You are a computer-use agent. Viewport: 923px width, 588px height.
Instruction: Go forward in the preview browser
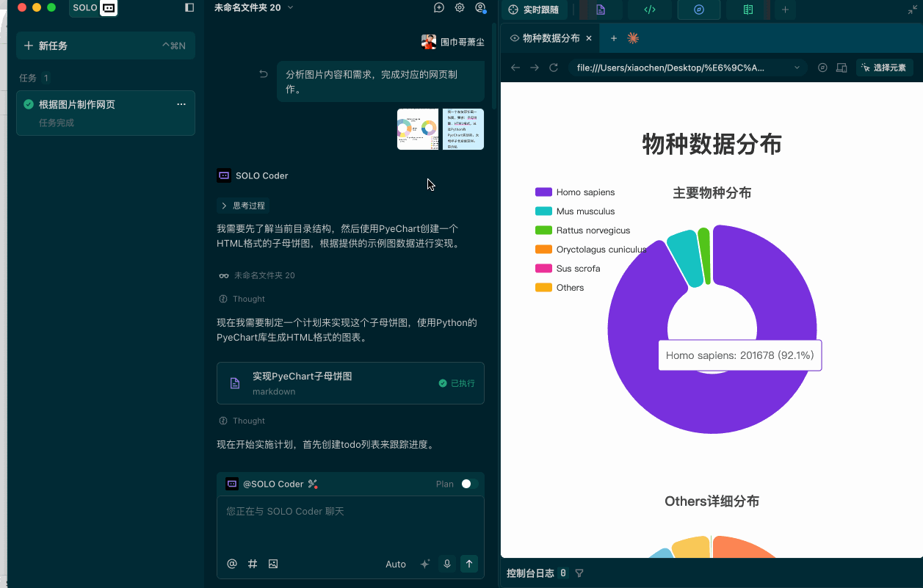[535, 68]
